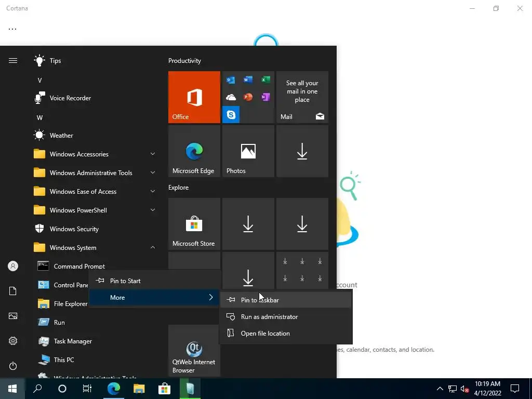Select Pin to taskbar
This screenshot has height=399, width=532.
pyautogui.click(x=286, y=300)
